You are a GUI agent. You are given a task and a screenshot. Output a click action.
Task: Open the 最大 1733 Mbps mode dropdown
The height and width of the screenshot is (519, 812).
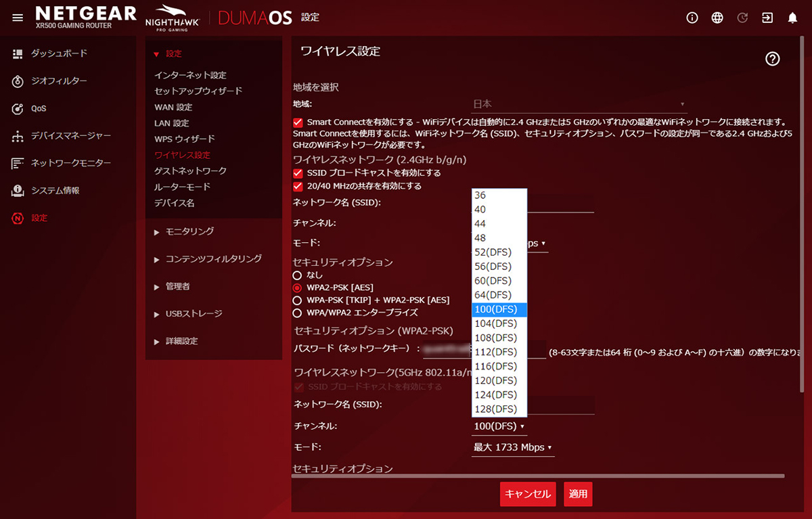coord(512,447)
